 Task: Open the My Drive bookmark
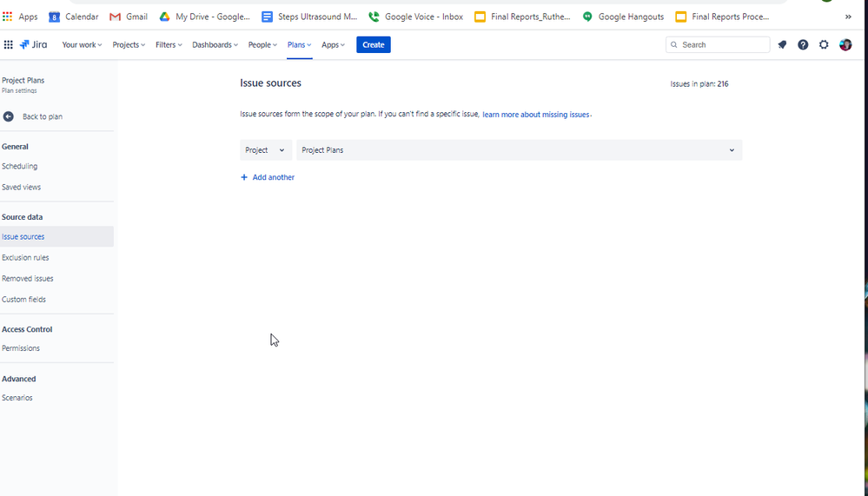(x=205, y=17)
